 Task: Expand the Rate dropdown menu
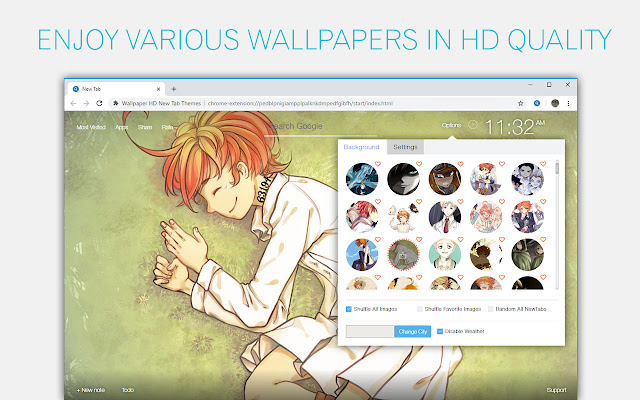click(x=168, y=127)
